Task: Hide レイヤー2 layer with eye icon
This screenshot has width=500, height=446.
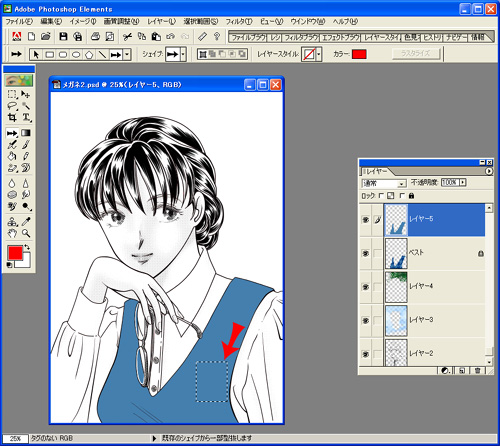Action: point(366,354)
